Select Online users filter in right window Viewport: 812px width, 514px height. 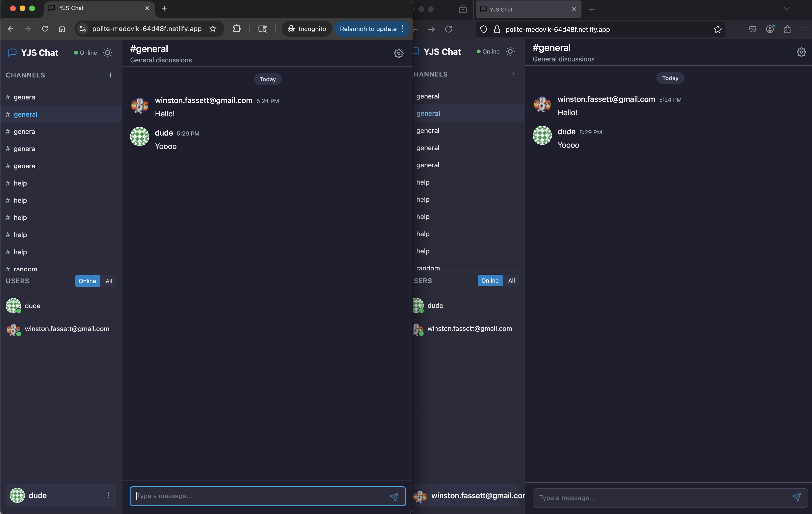pyautogui.click(x=490, y=281)
